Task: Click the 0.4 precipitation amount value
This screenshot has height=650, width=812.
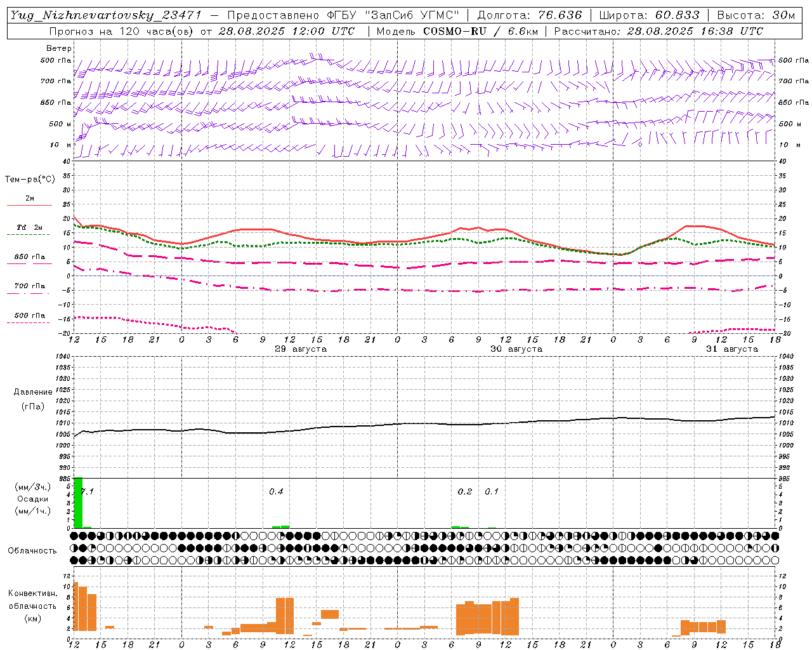Action: tap(276, 491)
